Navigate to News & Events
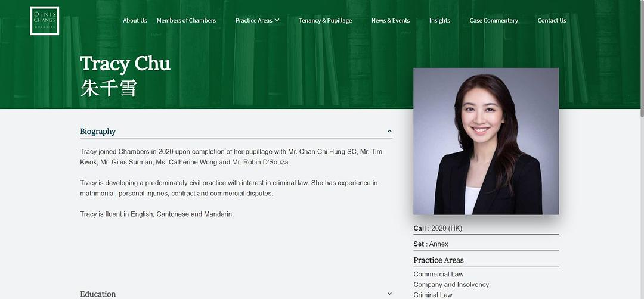Image resolution: width=644 pixels, height=299 pixels. point(391,21)
